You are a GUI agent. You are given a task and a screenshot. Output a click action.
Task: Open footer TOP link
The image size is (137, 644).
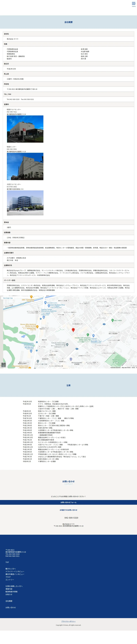(7, 562)
